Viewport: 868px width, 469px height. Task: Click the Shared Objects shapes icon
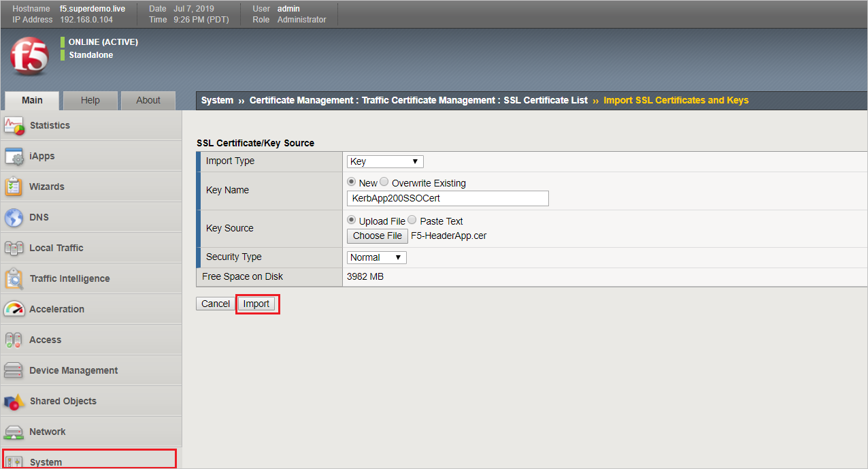(14, 401)
